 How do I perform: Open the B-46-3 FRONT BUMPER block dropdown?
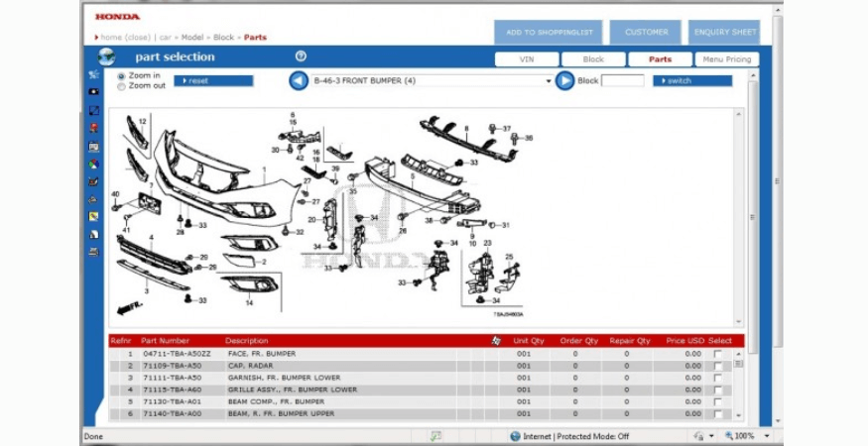click(x=549, y=81)
